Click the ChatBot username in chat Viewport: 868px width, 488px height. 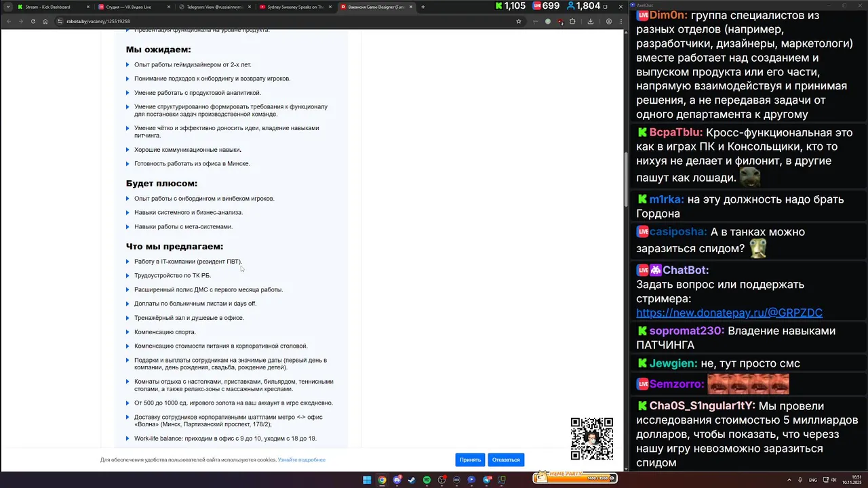(686, 270)
